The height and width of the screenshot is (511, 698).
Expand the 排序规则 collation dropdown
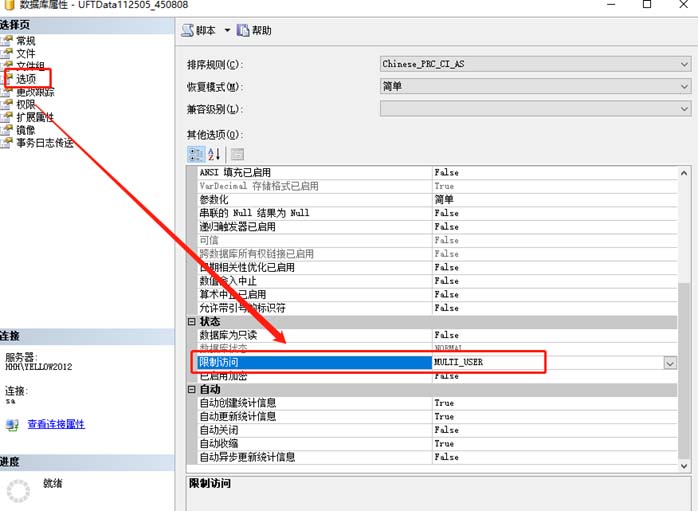pos(684,64)
